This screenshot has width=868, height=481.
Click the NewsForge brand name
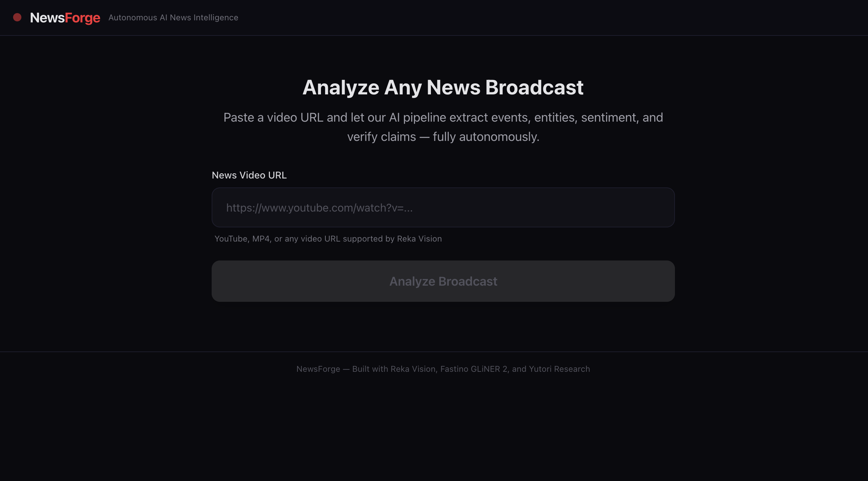(65, 18)
